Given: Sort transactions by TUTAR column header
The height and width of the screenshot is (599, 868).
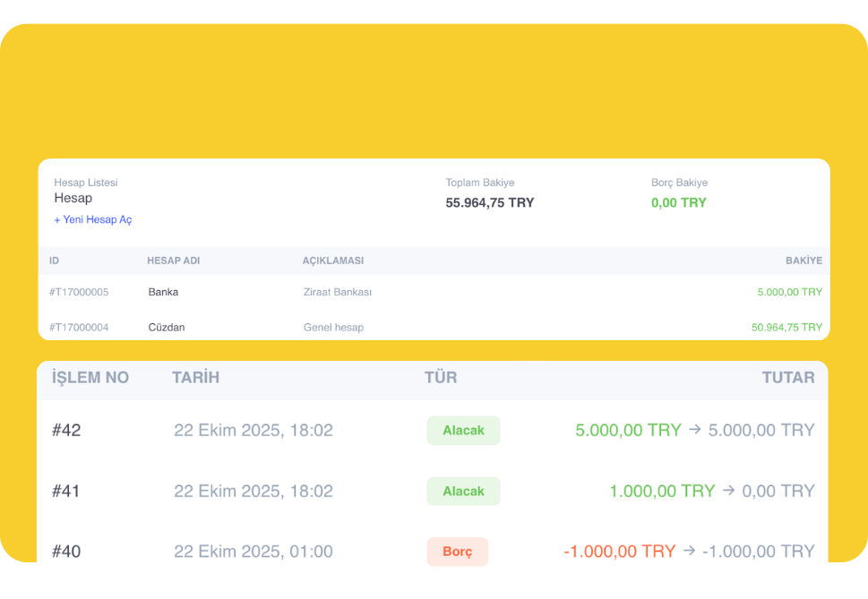Looking at the screenshot, I should pyautogui.click(x=788, y=378).
